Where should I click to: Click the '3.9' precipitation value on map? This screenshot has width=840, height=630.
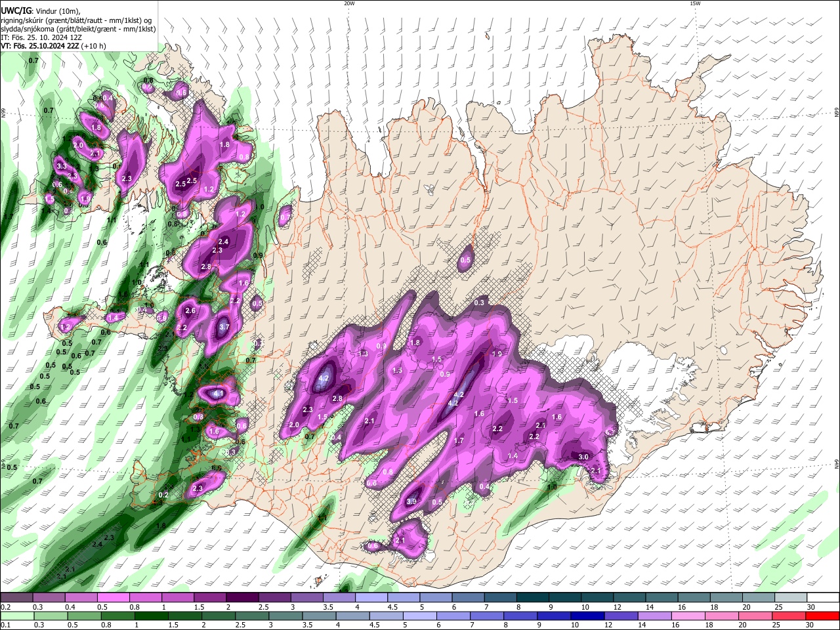pyautogui.click(x=411, y=502)
